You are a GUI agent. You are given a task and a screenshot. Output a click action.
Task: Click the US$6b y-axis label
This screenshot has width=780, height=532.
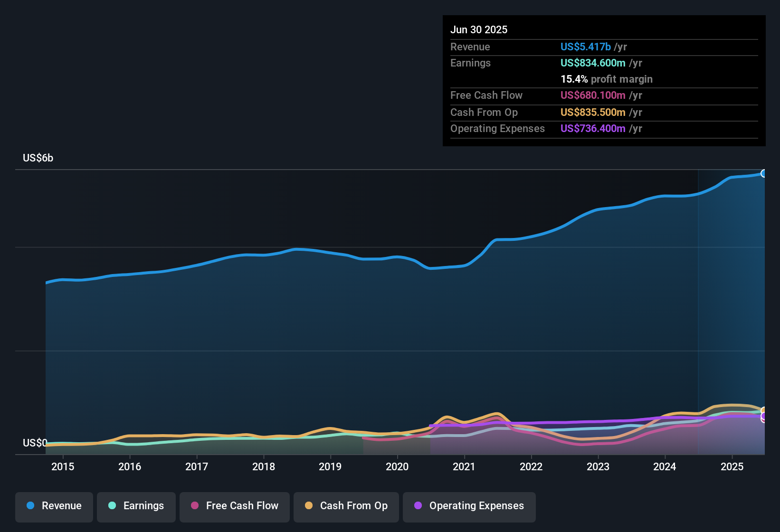[38, 158]
